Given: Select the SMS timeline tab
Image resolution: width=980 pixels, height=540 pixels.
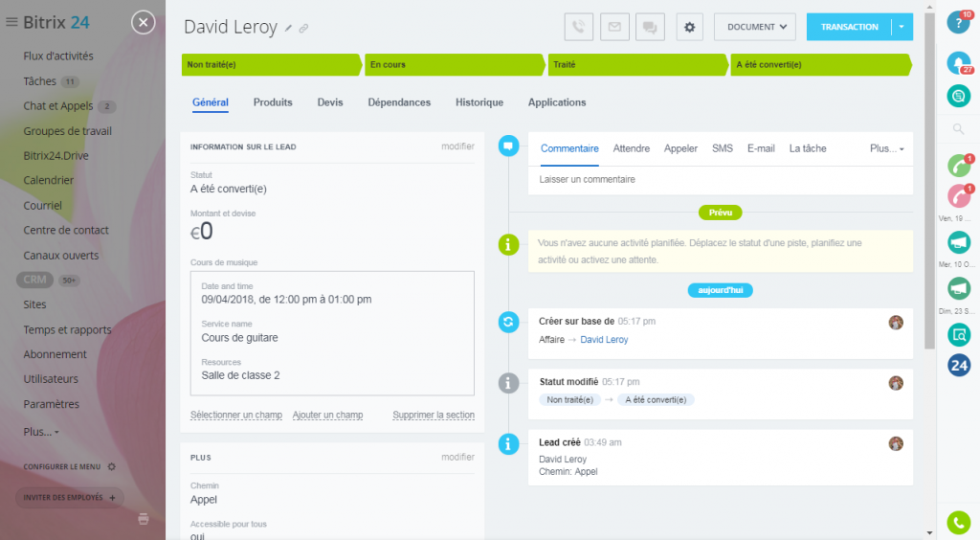Looking at the screenshot, I should [723, 148].
